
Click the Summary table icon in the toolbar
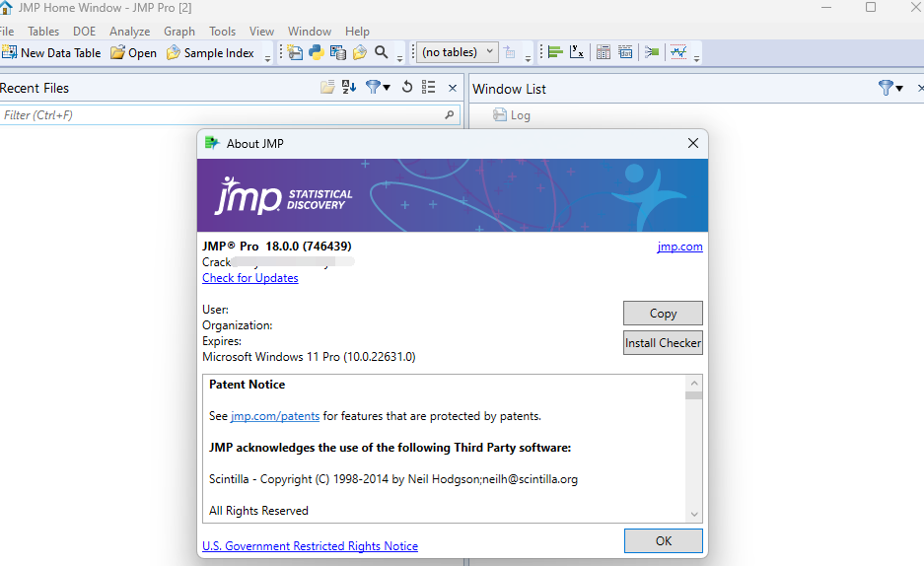coord(625,52)
